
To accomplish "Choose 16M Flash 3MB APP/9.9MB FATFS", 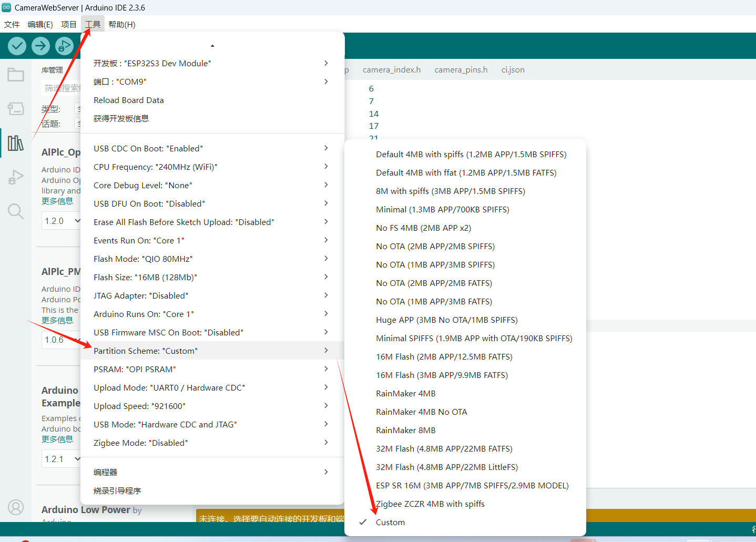I will pyautogui.click(x=465, y=375).
